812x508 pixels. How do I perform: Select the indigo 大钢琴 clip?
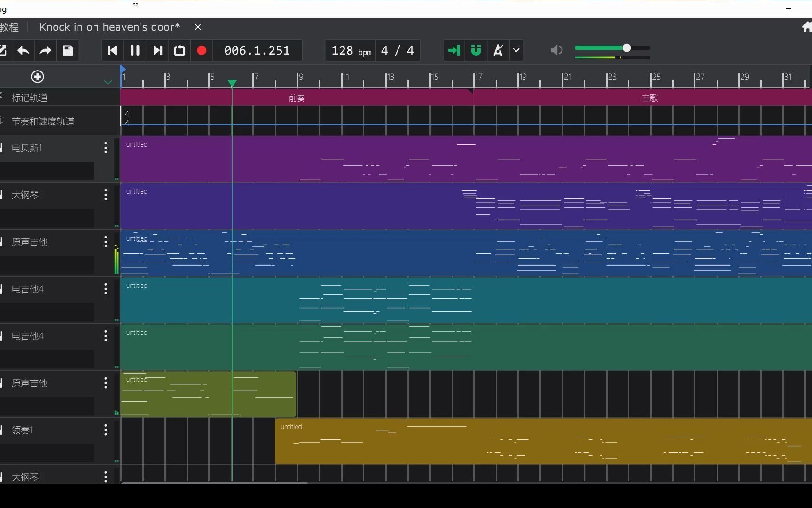point(466,206)
